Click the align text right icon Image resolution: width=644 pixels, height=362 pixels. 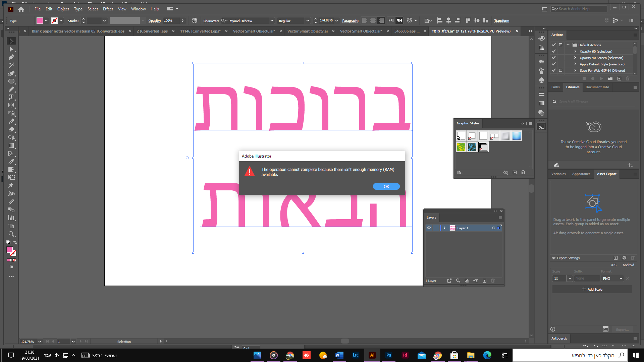pyautogui.click(x=381, y=21)
